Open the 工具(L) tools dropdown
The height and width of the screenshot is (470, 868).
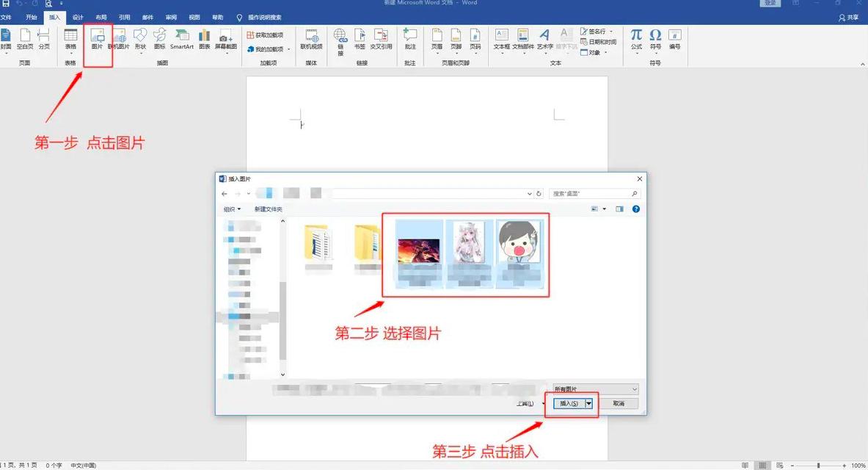530,403
